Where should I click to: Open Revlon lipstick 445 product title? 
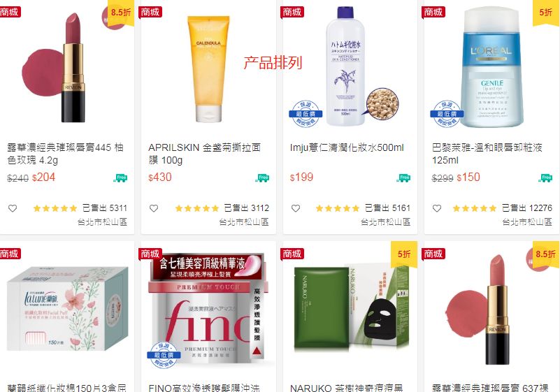coord(65,154)
